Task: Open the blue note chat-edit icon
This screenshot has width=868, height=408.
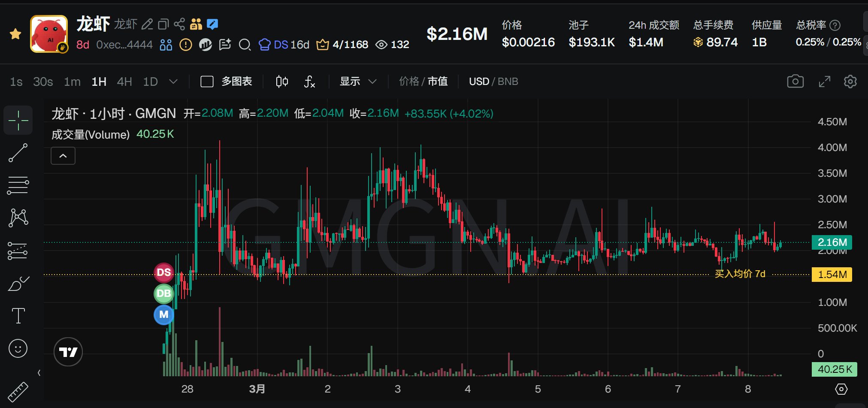Action: 212,24
